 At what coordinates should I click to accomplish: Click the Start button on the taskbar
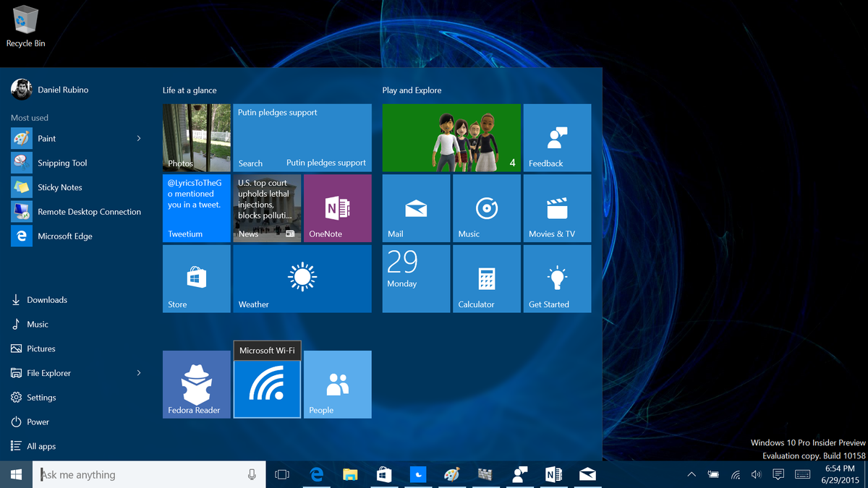16,474
